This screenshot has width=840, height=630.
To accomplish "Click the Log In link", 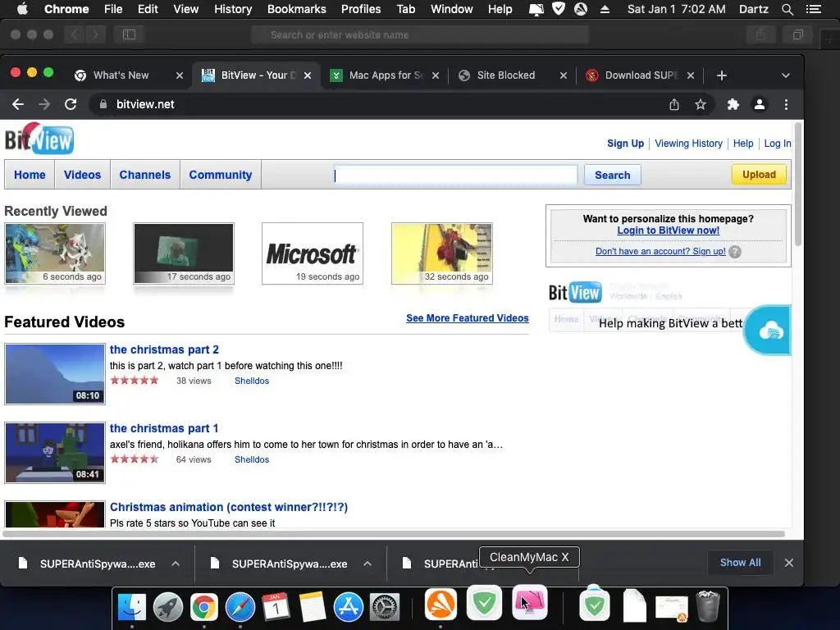I will coord(778,144).
